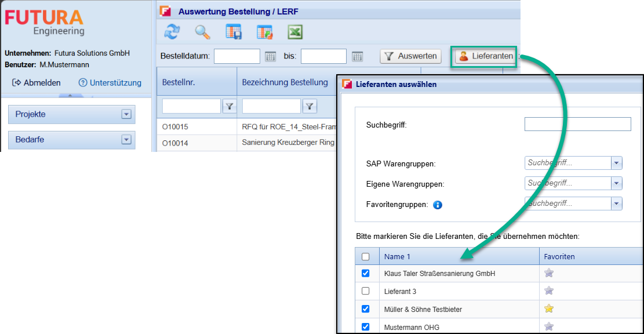Expand the Projekte menu arrow
This screenshot has height=334, width=644.
coord(126,114)
